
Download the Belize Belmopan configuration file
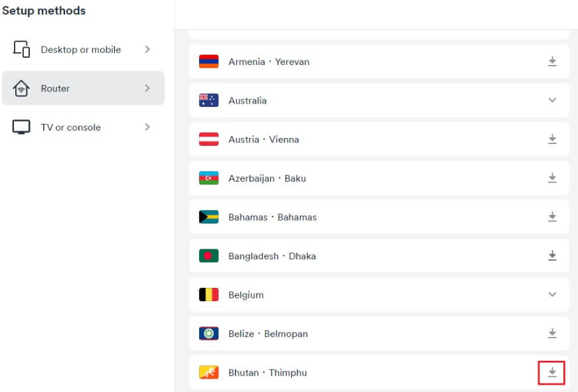(x=551, y=334)
